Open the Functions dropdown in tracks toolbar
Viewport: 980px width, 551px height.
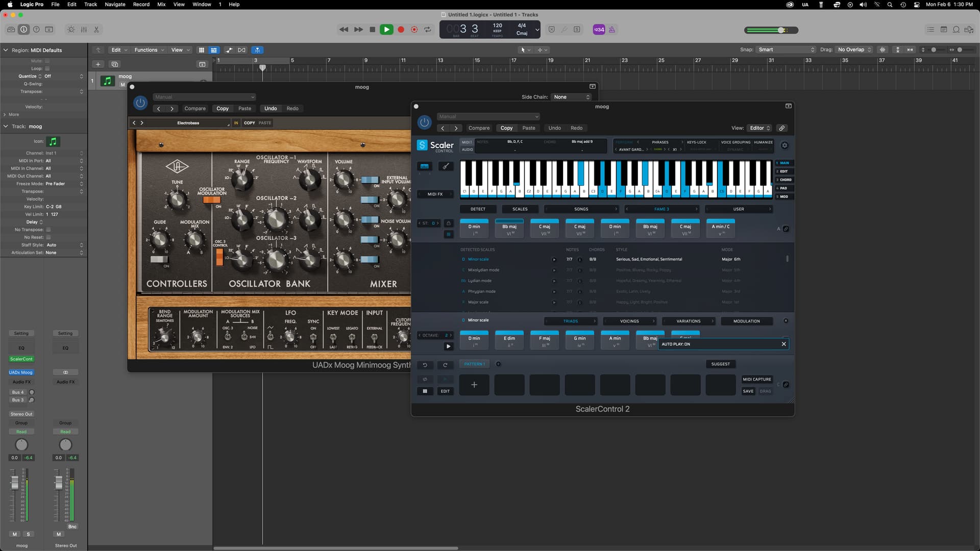coord(149,50)
